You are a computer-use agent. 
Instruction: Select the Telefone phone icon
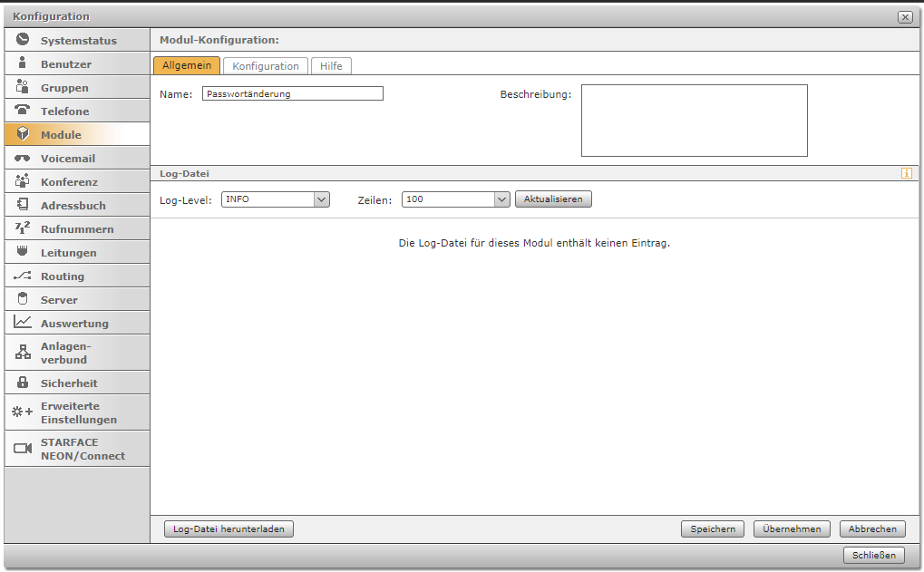[23, 111]
